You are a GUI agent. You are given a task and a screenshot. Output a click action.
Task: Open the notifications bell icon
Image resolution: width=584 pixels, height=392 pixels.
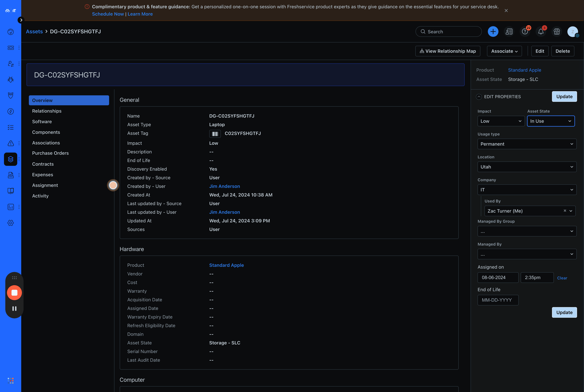pos(541,32)
